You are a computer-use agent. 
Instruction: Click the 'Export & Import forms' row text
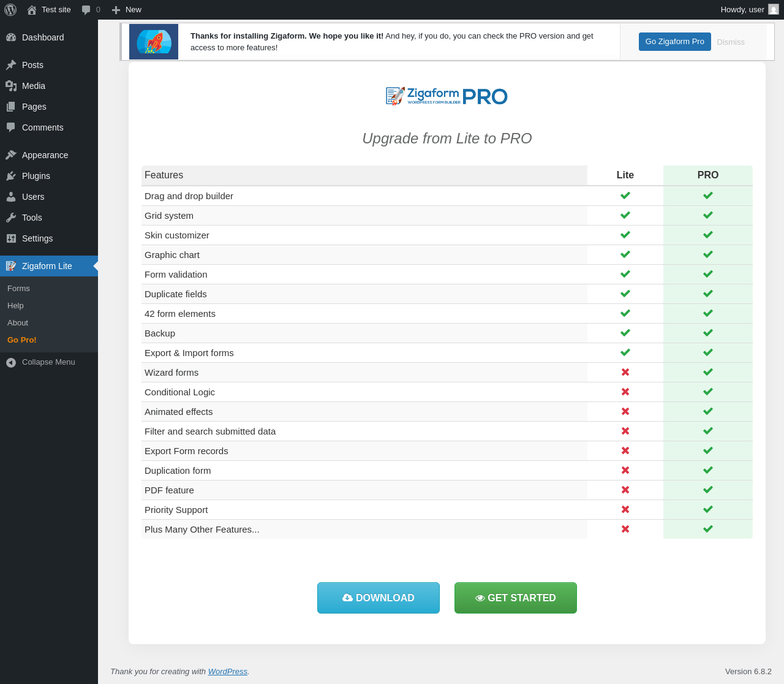[x=189, y=353]
